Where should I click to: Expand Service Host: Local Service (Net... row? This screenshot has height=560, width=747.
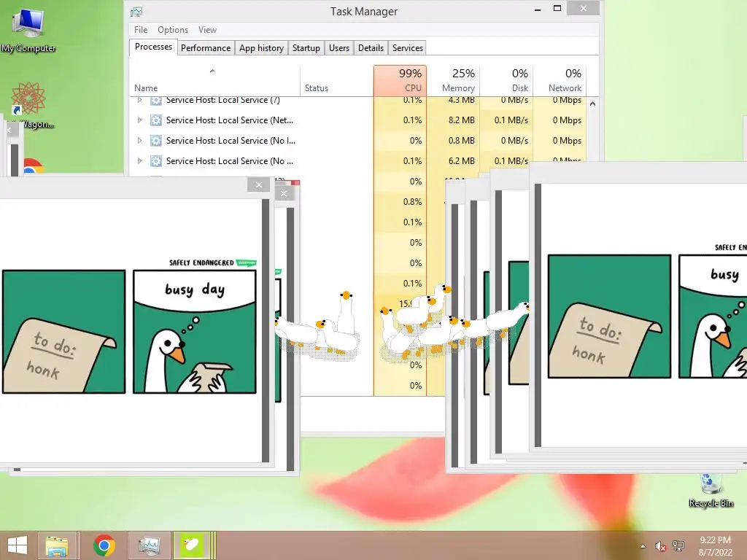139,120
